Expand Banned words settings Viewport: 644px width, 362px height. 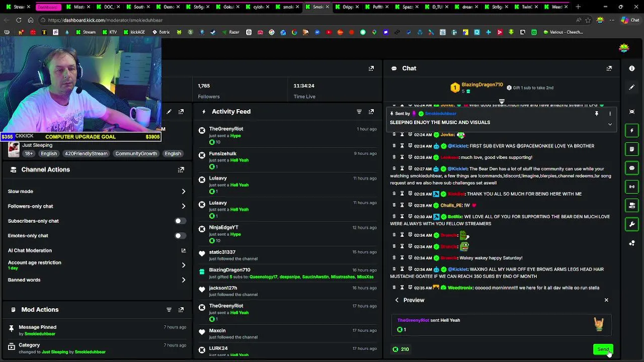click(x=184, y=280)
